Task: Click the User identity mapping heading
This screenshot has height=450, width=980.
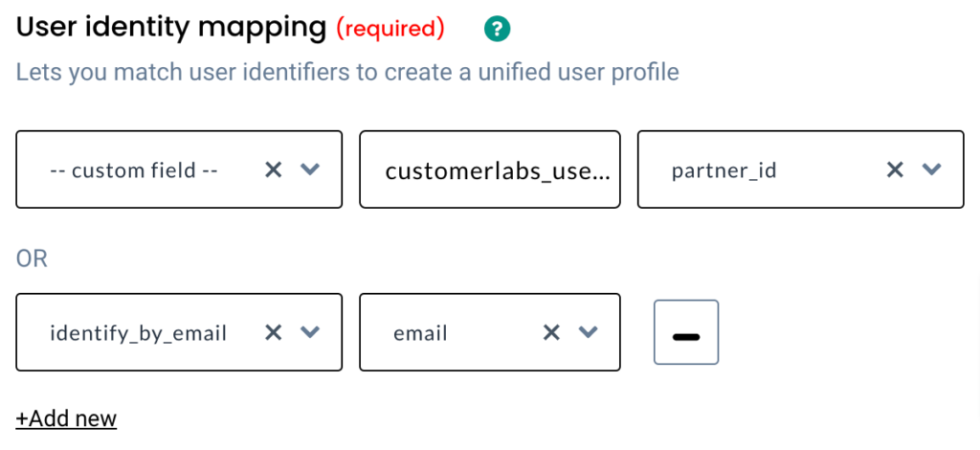Action: coord(171,28)
